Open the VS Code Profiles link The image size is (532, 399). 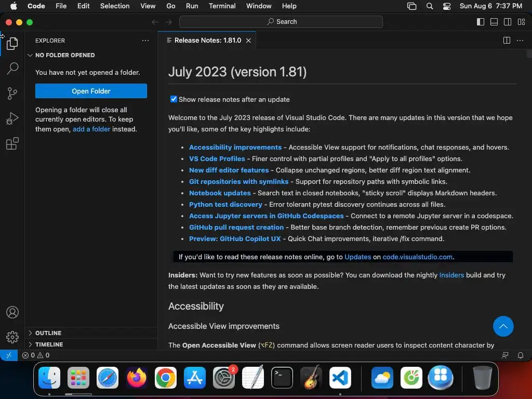coord(217,159)
